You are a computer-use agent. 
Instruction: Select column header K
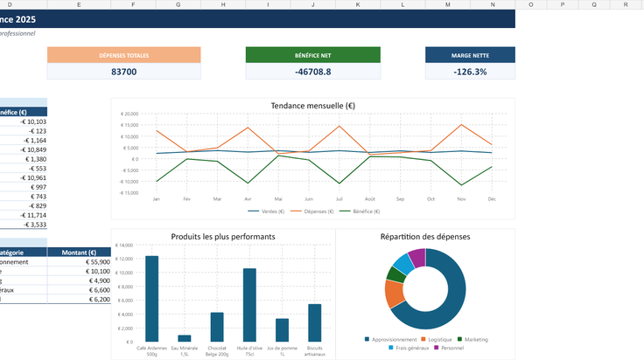(358, 4)
